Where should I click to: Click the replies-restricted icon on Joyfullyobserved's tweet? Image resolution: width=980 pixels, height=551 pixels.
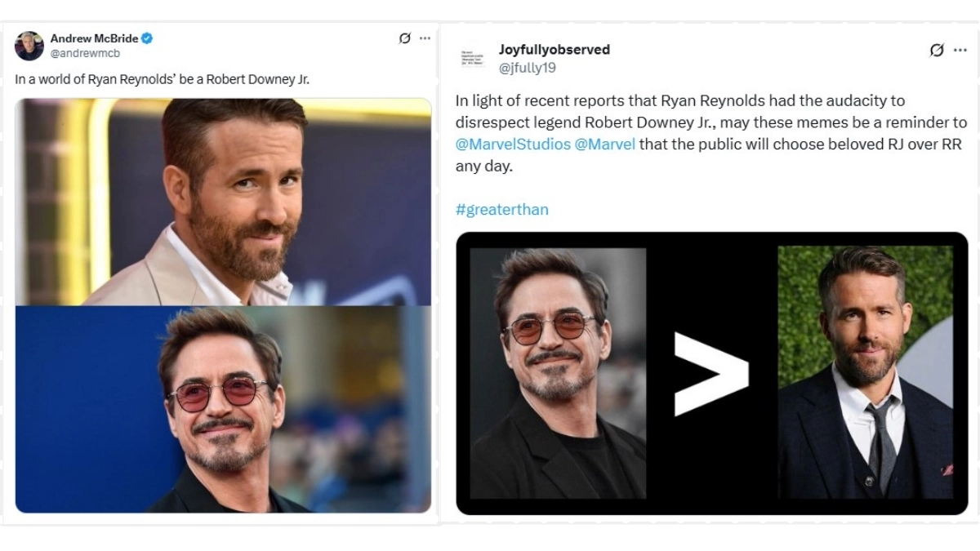tap(936, 49)
